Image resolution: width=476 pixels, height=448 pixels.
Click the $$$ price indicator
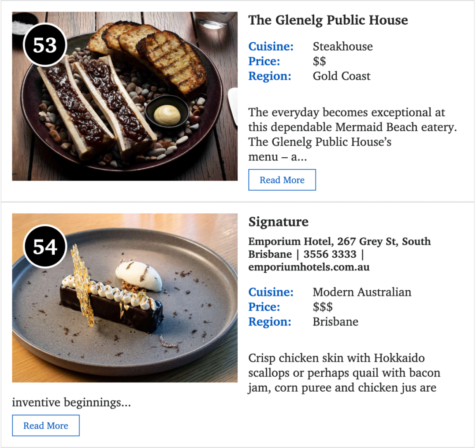coord(323,307)
